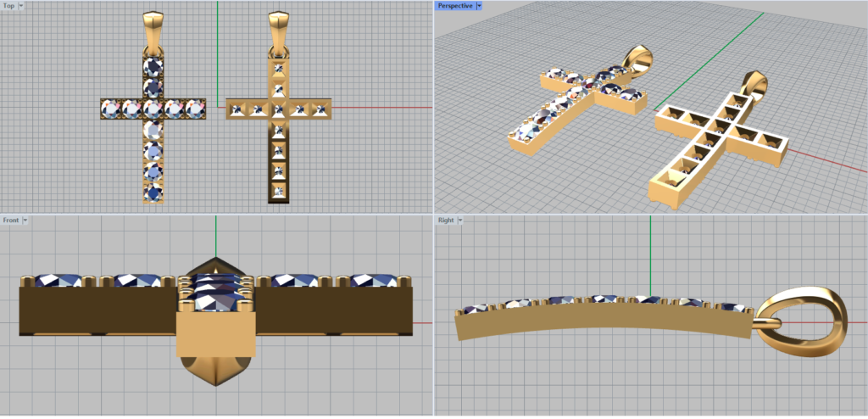This screenshot has height=419, width=868.
Task: Click the Perspective viewport title label
Action: point(454,5)
